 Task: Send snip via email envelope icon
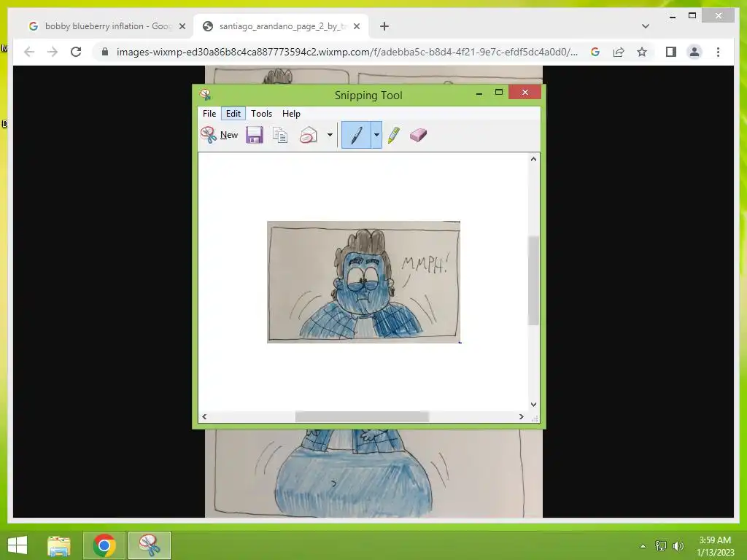tap(309, 135)
